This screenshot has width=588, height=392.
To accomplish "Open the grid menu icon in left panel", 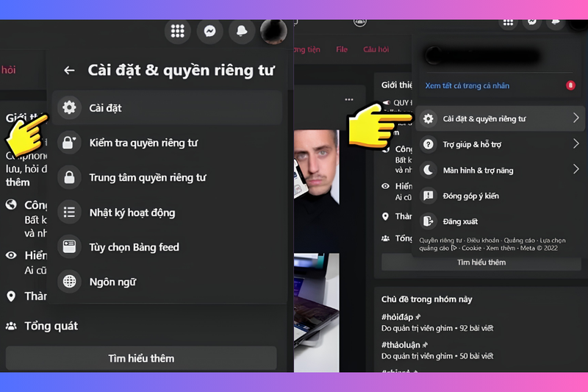I will (x=177, y=31).
